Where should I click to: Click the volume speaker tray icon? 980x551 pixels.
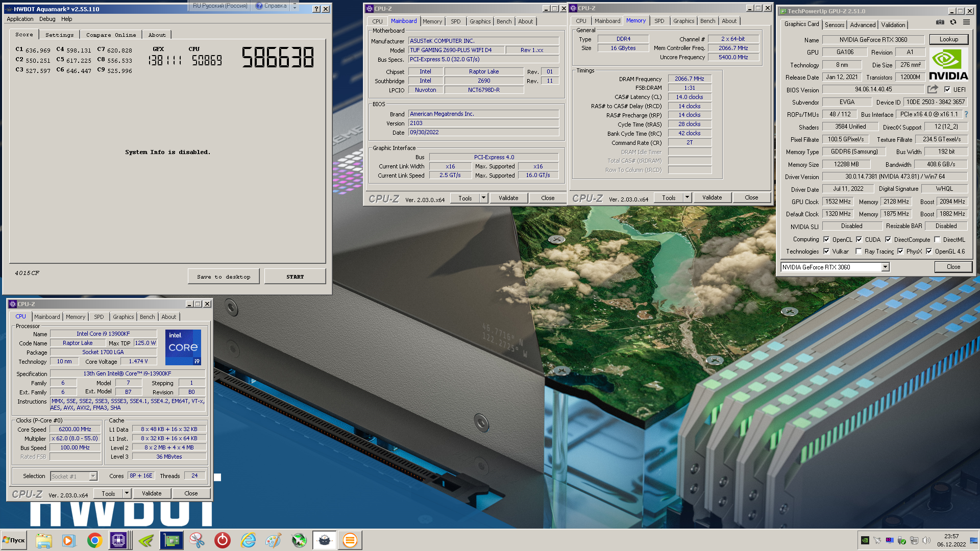coord(926,540)
